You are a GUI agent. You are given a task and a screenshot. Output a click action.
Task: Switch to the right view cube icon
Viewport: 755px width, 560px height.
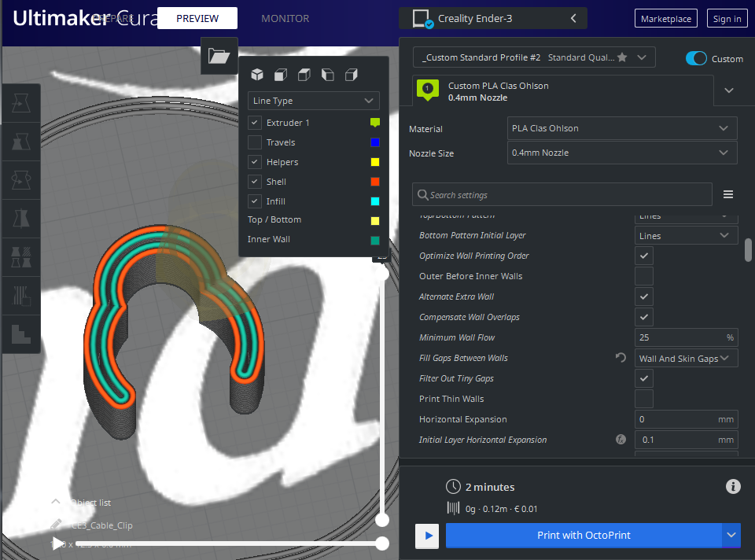352,75
